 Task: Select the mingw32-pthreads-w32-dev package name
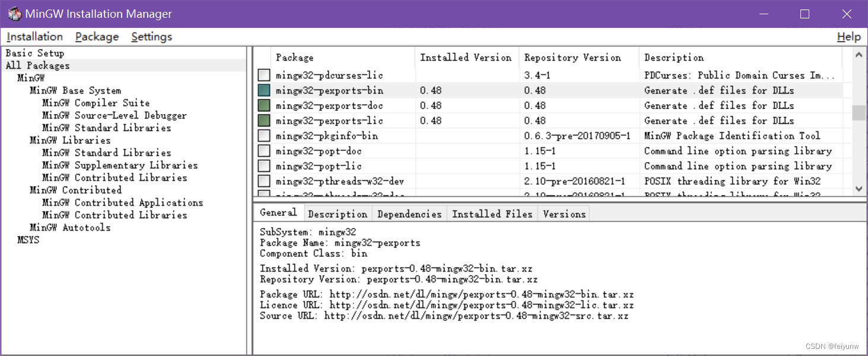pyautogui.click(x=340, y=181)
